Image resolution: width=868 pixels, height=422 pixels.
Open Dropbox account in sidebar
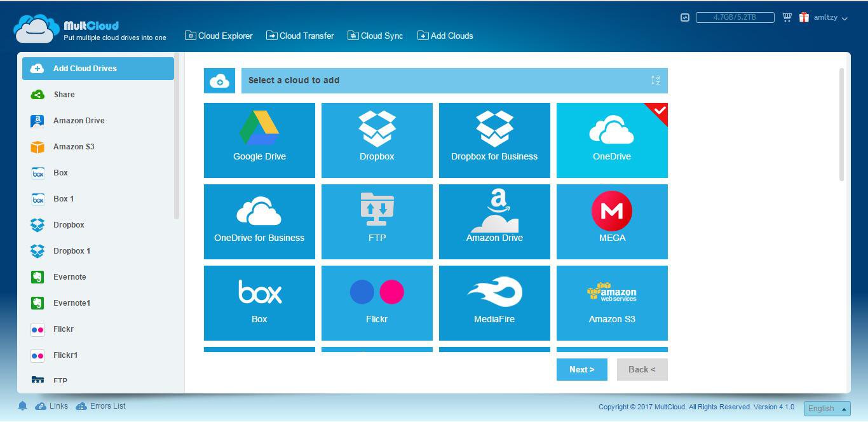[x=98, y=225]
